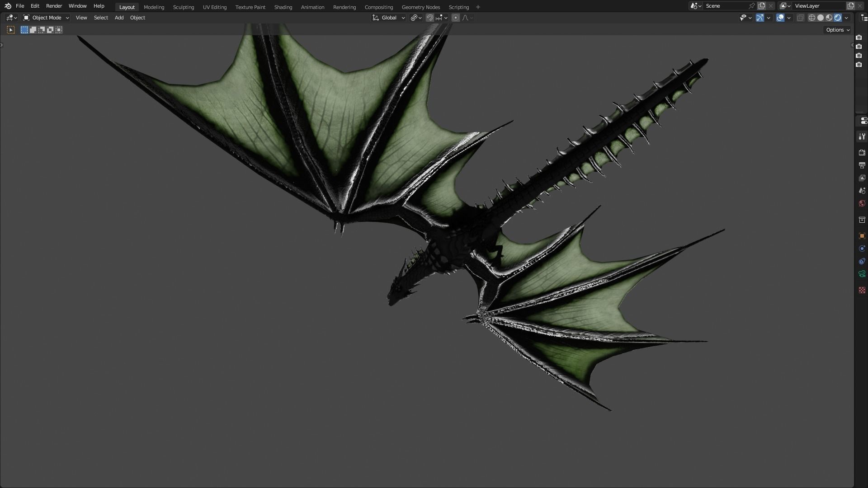Screen dimensions: 868x488
Task: Open the View Layer properties tab
Action: (x=862, y=178)
